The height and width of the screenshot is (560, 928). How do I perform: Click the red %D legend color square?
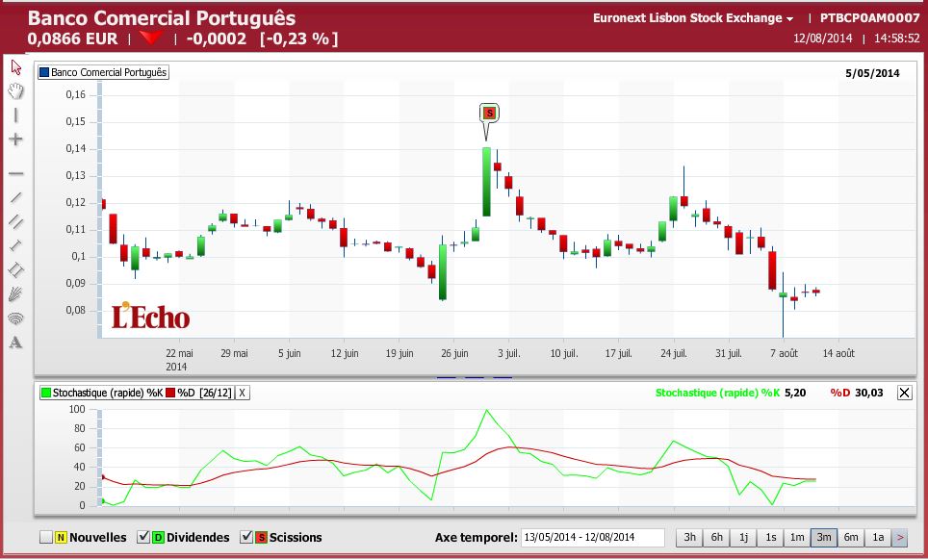click(171, 393)
